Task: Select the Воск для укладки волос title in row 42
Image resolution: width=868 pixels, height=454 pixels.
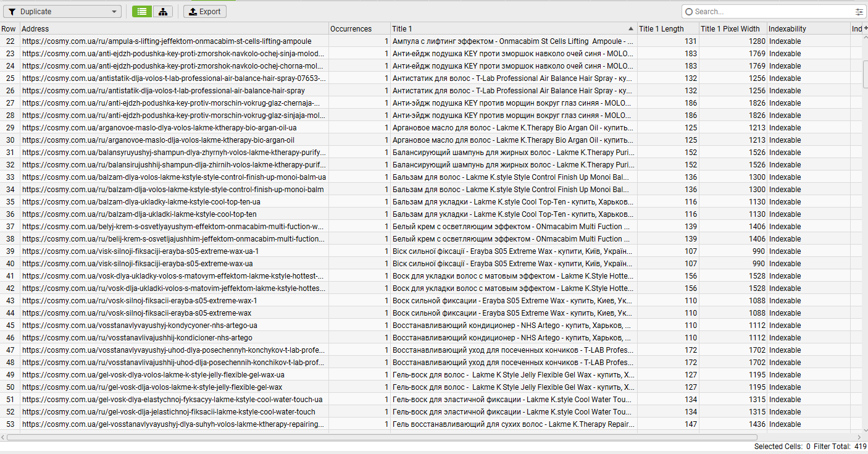Action: [514, 288]
